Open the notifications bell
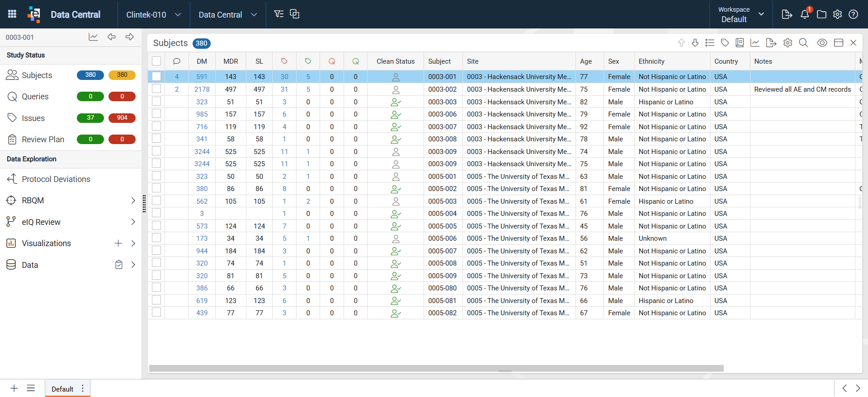 [x=805, y=14]
